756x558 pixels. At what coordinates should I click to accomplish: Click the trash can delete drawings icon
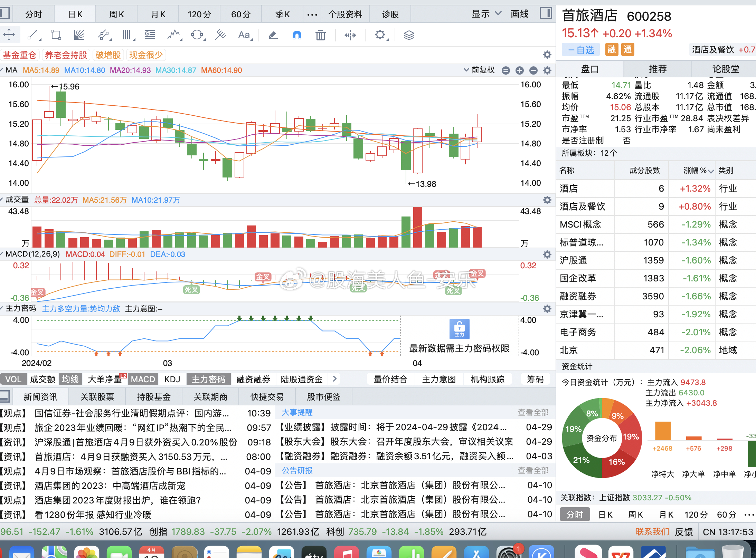[x=320, y=35]
